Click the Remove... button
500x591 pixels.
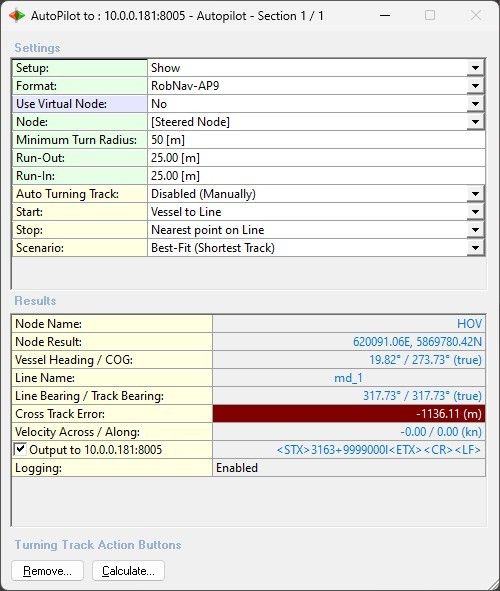pyautogui.click(x=47, y=571)
